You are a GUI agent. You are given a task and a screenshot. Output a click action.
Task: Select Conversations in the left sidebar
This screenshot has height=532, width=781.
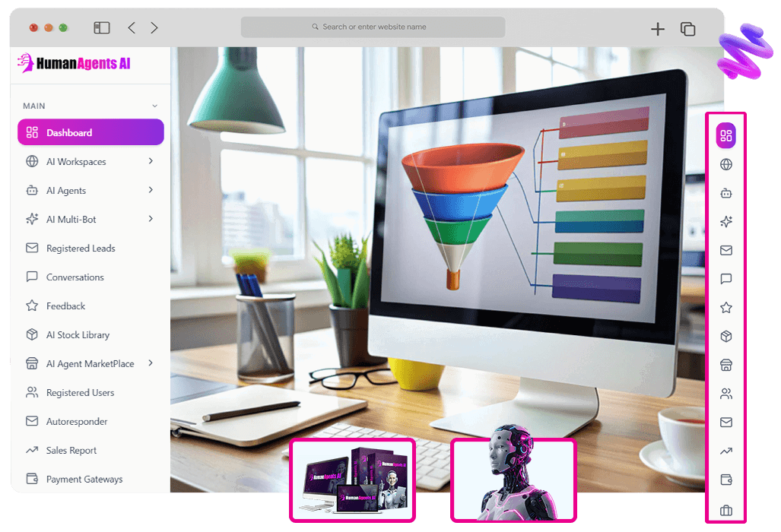click(x=75, y=277)
